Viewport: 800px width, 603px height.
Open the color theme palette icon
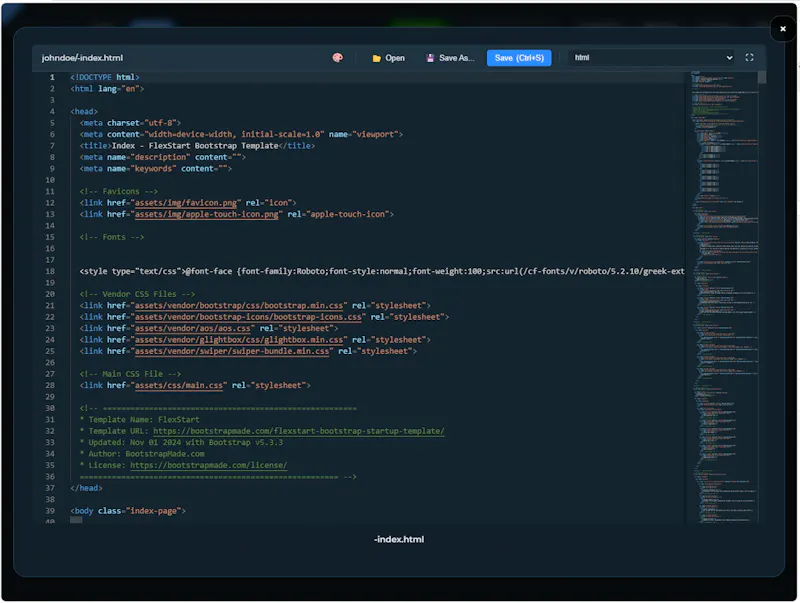tap(337, 58)
